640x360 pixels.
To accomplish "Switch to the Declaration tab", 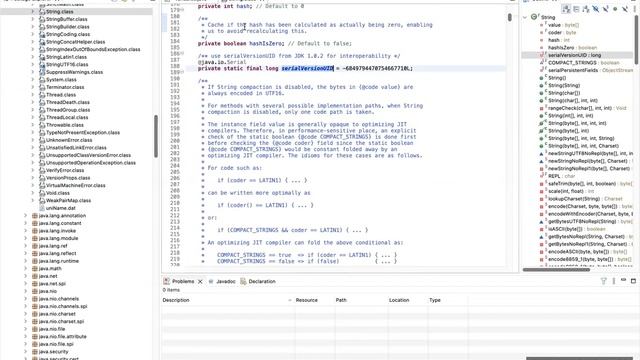I will point(258,282).
